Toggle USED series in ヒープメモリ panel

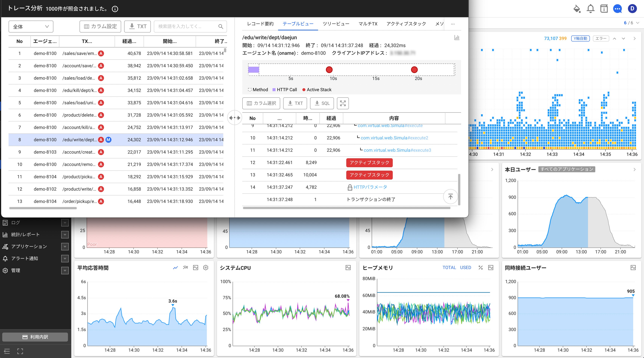coord(465,268)
